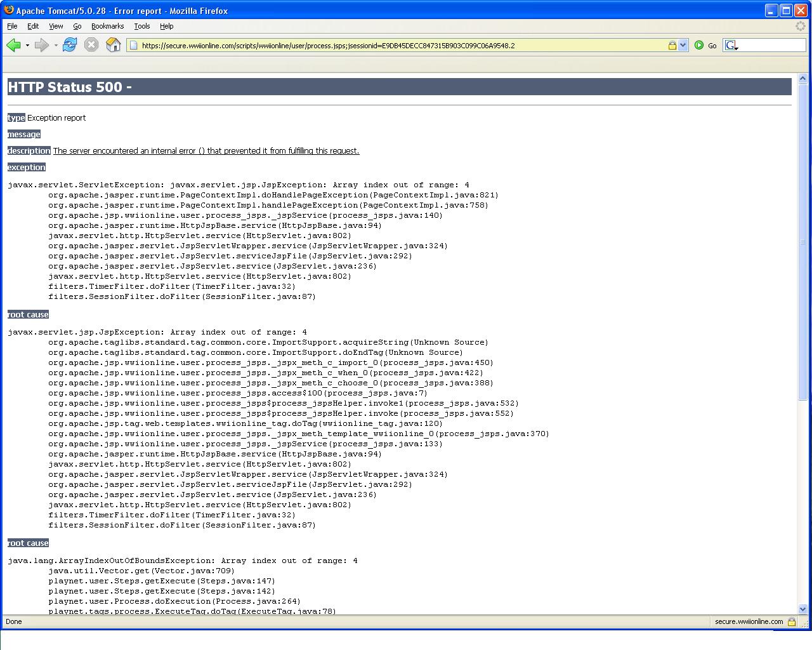Click the '_jspx_meth_c_choose_0' stack line

coord(271,383)
